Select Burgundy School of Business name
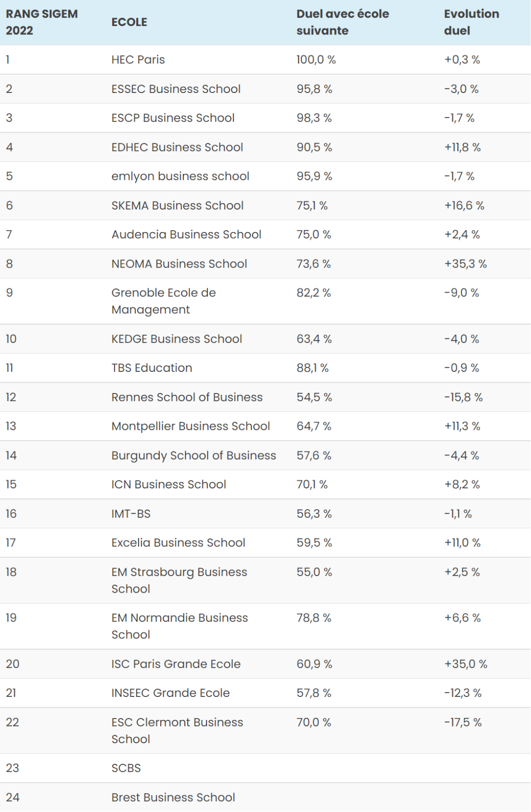Image resolution: width=531 pixels, height=812 pixels. point(194,455)
